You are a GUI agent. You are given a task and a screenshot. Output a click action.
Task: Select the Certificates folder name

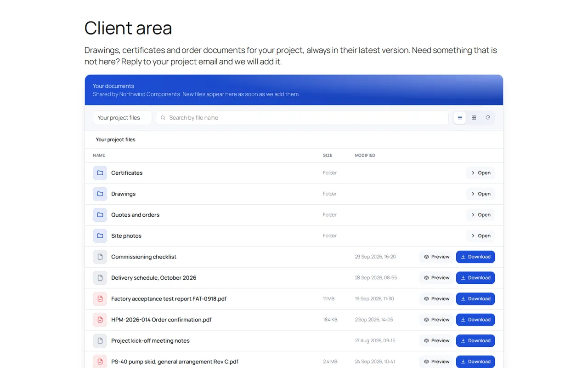coord(127,173)
